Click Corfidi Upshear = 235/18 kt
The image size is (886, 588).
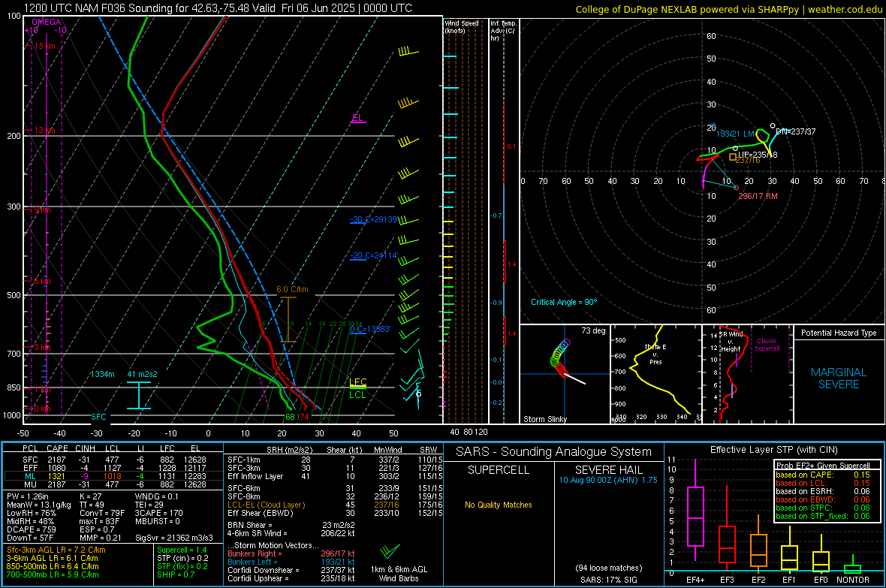click(x=291, y=578)
